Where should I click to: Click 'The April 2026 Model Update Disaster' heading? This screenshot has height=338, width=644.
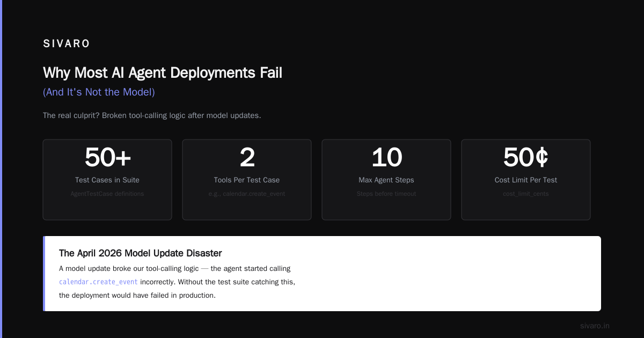140,253
